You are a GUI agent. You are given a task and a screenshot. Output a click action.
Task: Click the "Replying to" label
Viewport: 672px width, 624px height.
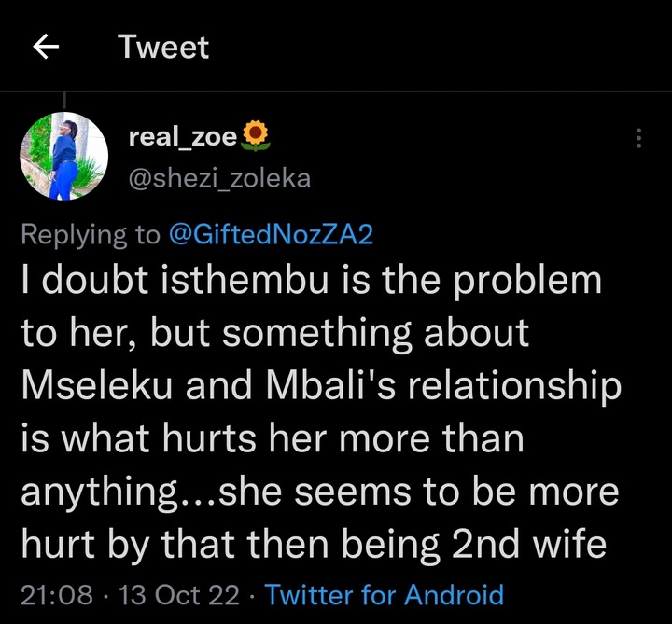90,234
